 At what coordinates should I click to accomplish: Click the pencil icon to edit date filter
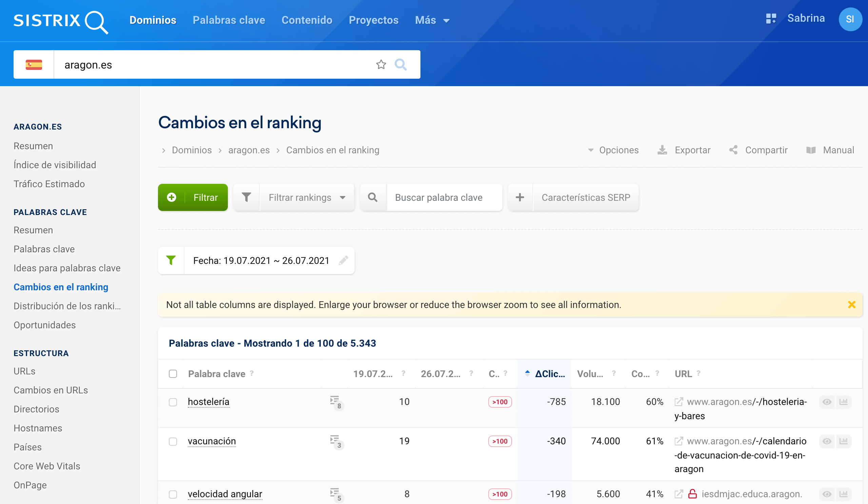(x=343, y=260)
